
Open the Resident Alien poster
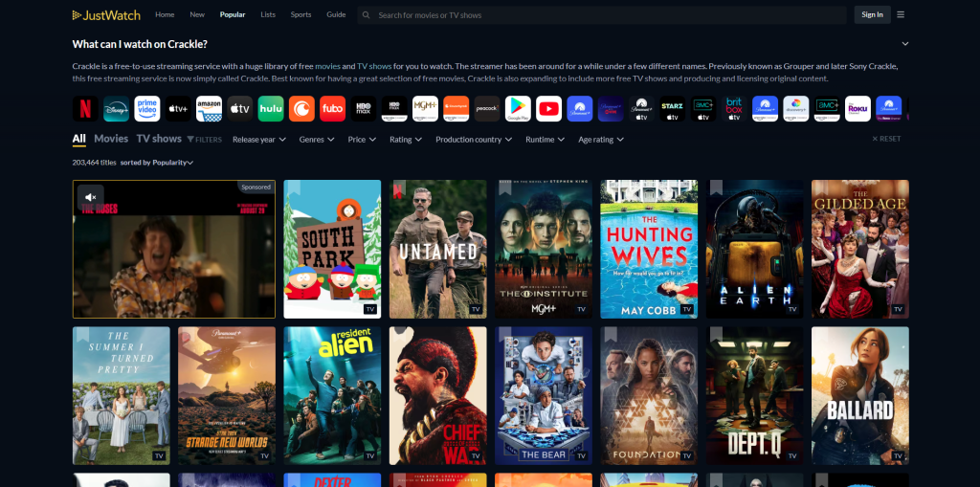tap(332, 396)
